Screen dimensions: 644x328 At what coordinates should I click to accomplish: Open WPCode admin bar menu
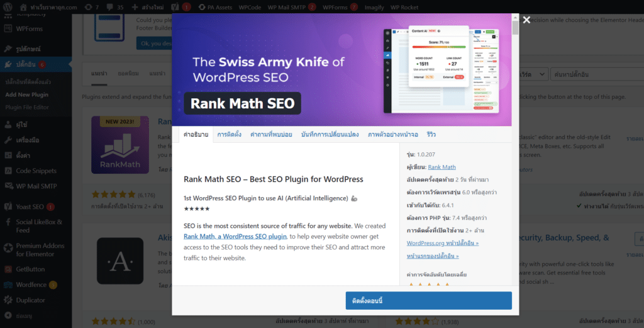click(x=250, y=7)
